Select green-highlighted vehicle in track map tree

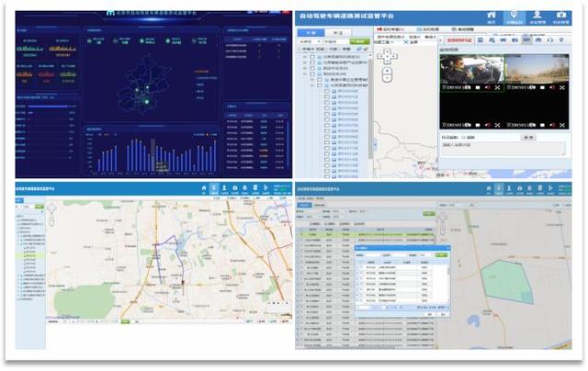click(30, 255)
